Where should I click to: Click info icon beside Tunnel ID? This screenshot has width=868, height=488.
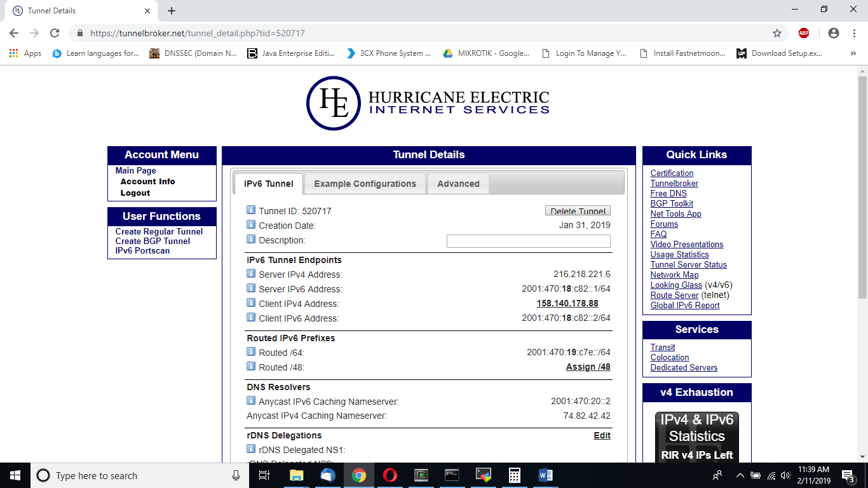[x=251, y=210]
